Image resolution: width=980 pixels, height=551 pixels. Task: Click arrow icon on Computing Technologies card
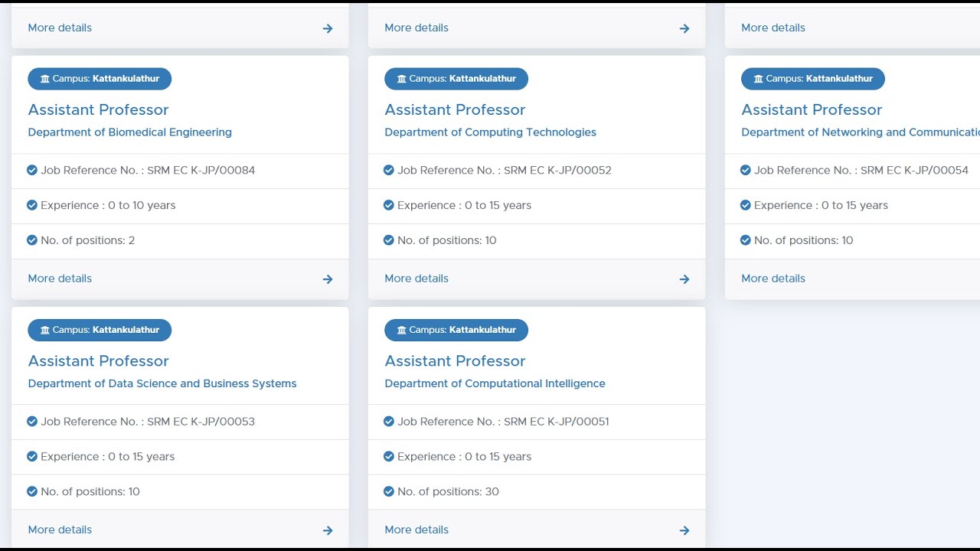click(684, 279)
